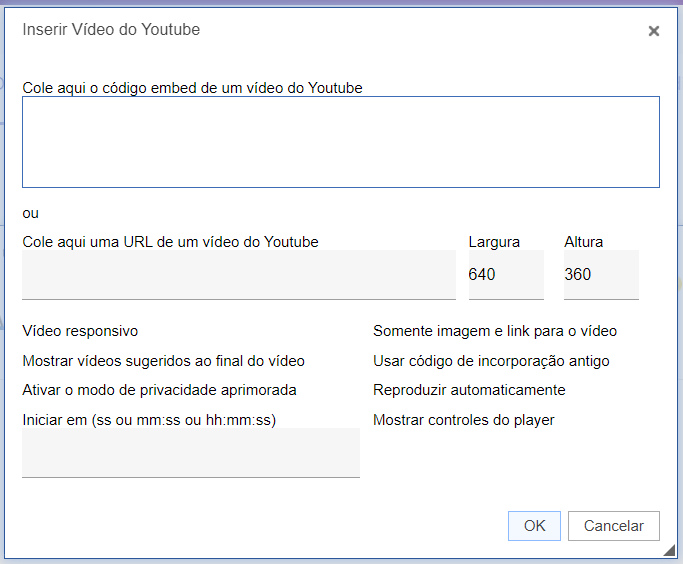Click the Largura label
Screen dimensions: 683x564
[x=494, y=242]
